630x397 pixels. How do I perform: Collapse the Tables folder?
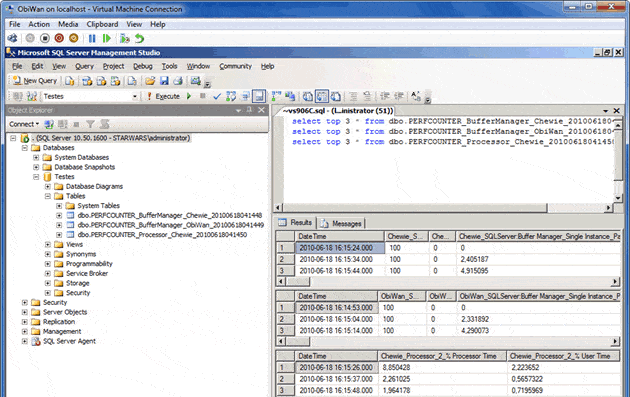point(47,196)
